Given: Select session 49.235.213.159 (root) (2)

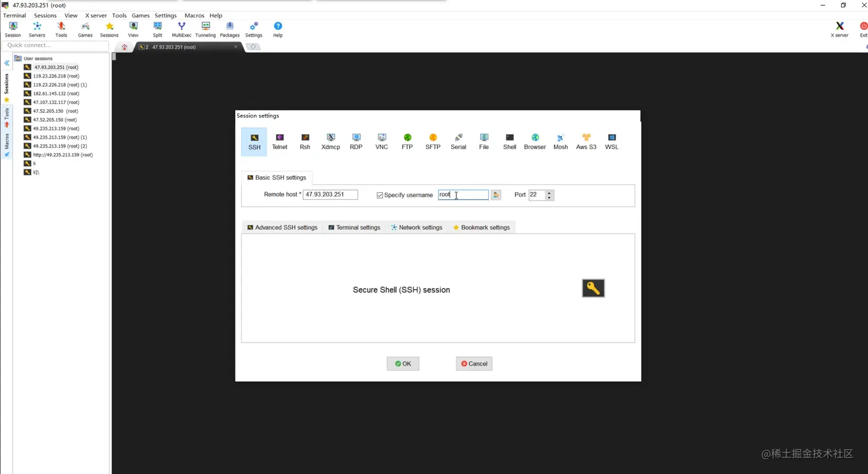Looking at the screenshot, I should (x=60, y=146).
